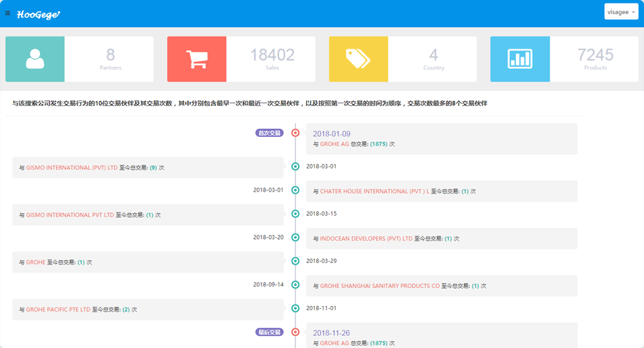Open GROHE AG link under 2018-01-09

pyautogui.click(x=334, y=144)
